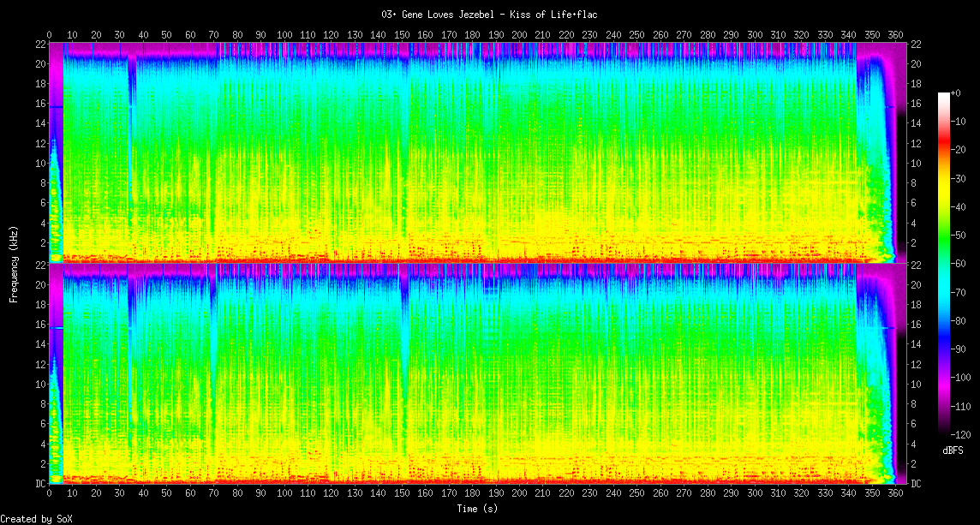Click the blue region of the dBFS color scale
This screenshot has height=525, width=980.
click(x=943, y=338)
